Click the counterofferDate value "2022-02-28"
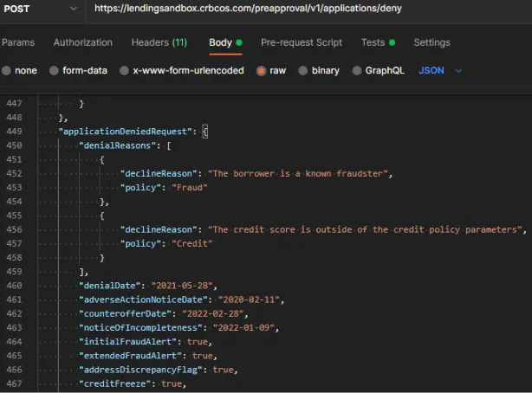The image size is (532, 393). coord(213,313)
